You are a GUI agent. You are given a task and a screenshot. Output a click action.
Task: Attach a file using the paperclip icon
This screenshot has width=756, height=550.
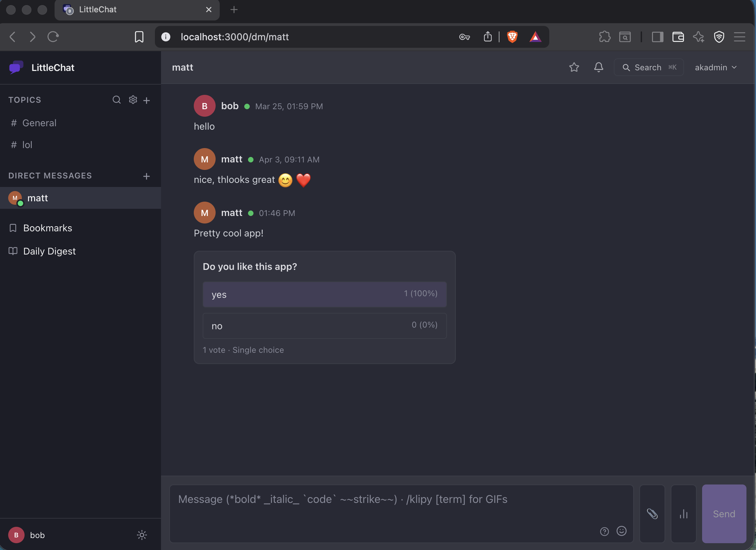click(652, 513)
